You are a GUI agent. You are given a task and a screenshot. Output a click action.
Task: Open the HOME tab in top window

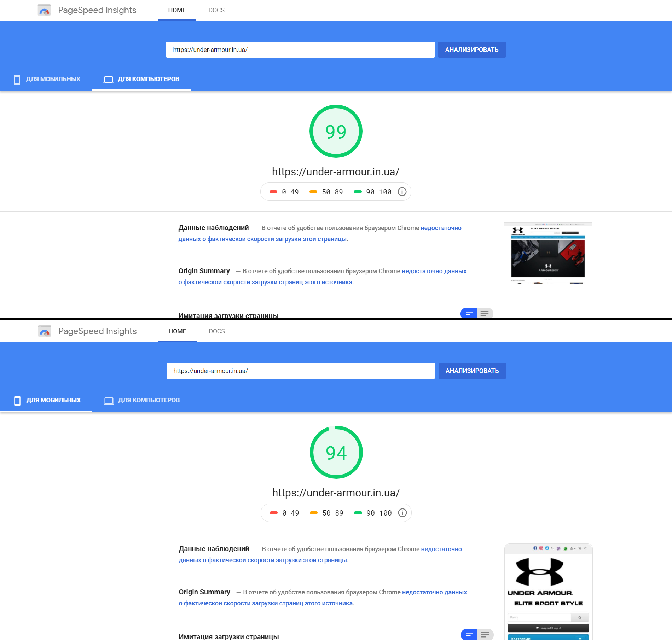pos(177,10)
